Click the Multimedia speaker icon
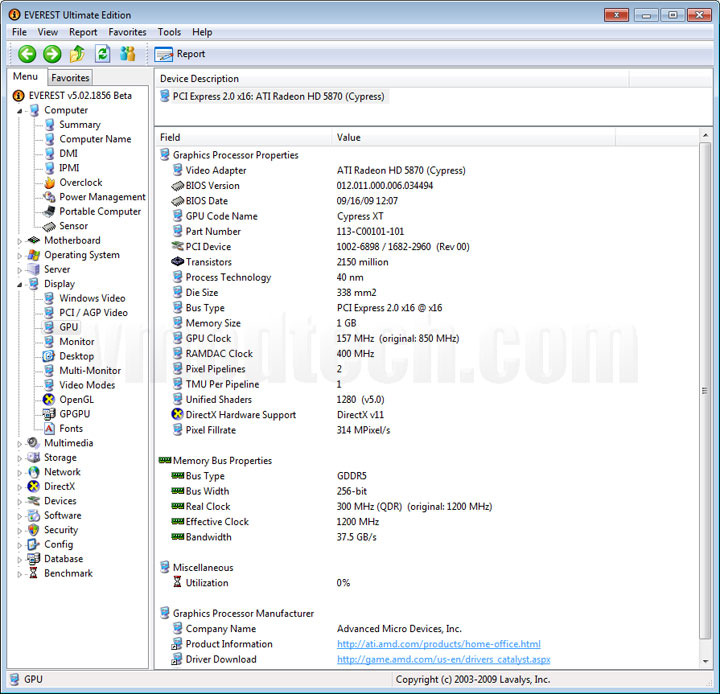The image size is (720, 694). tap(34, 443)
